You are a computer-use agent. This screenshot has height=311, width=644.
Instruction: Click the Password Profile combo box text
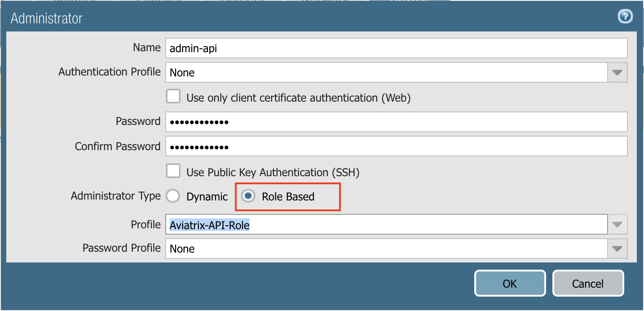386,249
